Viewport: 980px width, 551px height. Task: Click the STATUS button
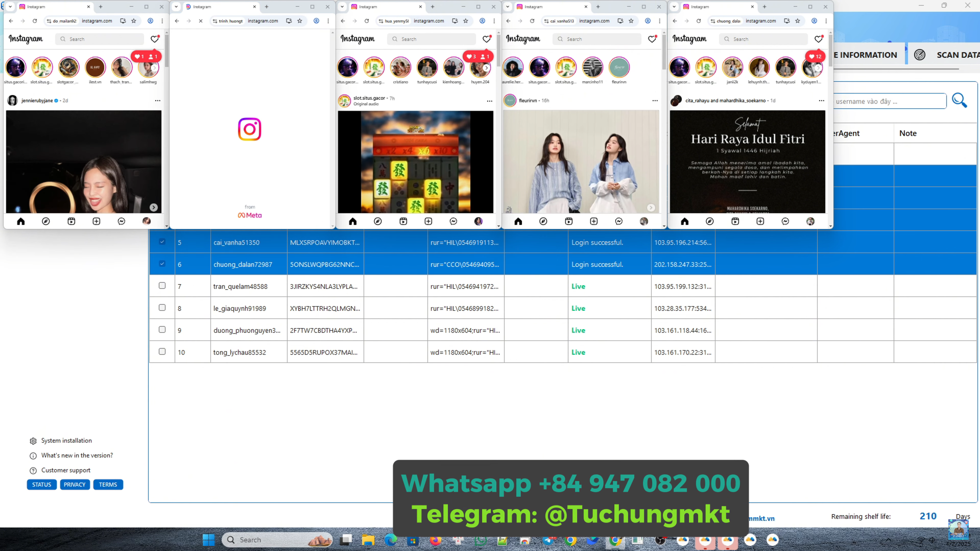[x=42, y=485]
